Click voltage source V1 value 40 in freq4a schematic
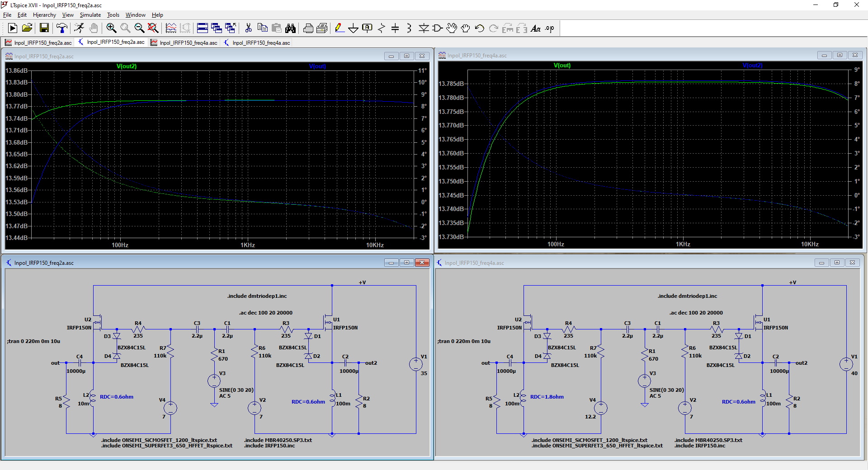Screen dimensions: 868x470 (854, 373)
